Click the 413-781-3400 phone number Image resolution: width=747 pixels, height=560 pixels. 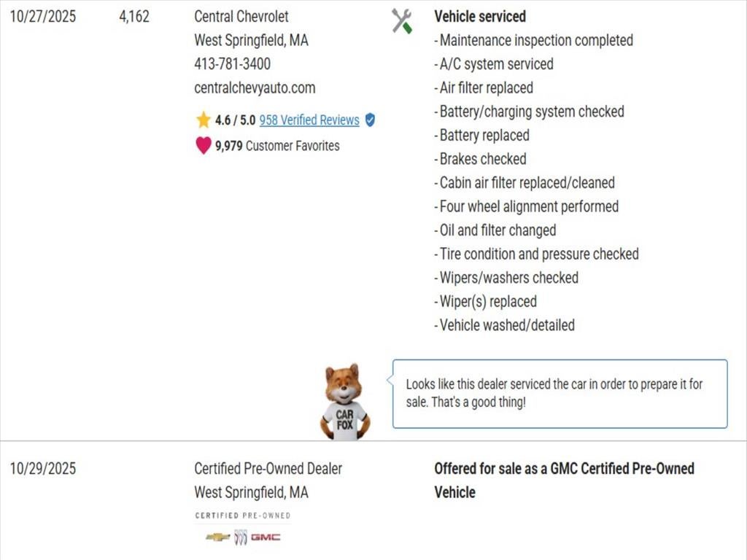[x=232, y=64]
